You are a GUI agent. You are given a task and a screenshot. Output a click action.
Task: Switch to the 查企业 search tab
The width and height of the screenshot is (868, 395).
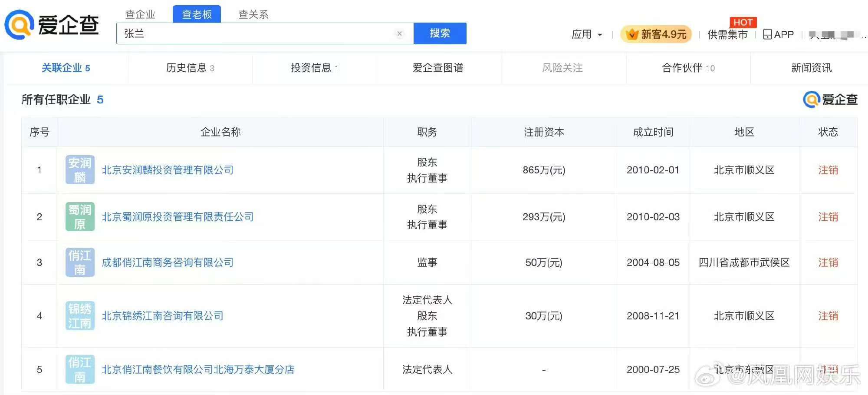pos(140,14)
